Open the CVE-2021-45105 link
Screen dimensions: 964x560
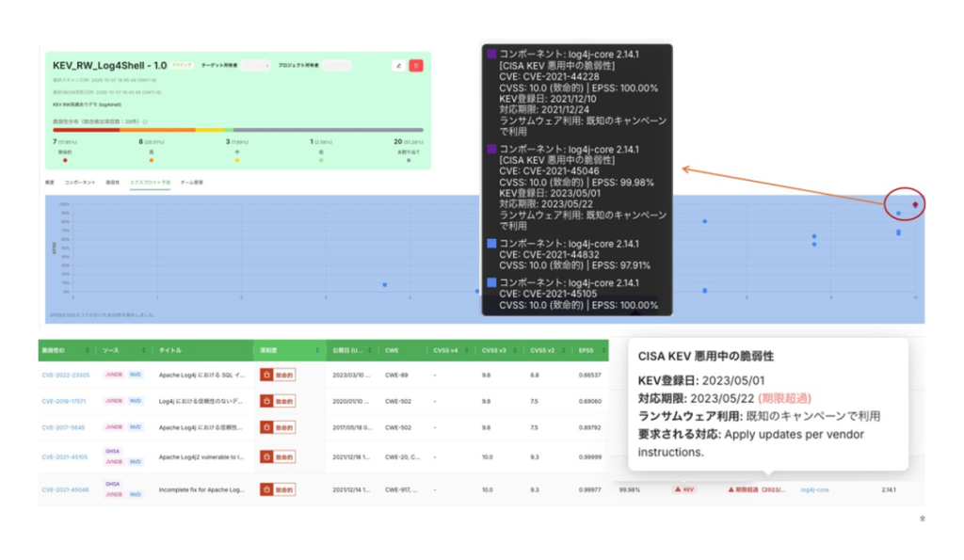coord(65,456)
